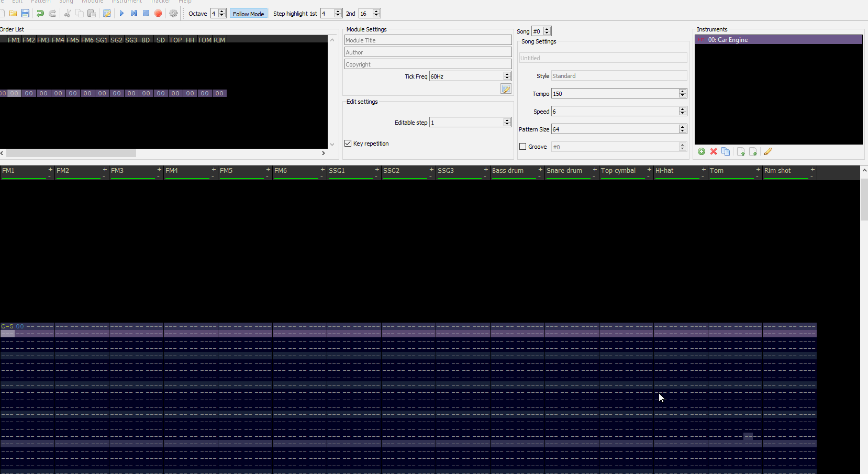This screenshot has width=868, height=474.
Task: Uncheck the Key repetition option
Action: pos(348,143)
